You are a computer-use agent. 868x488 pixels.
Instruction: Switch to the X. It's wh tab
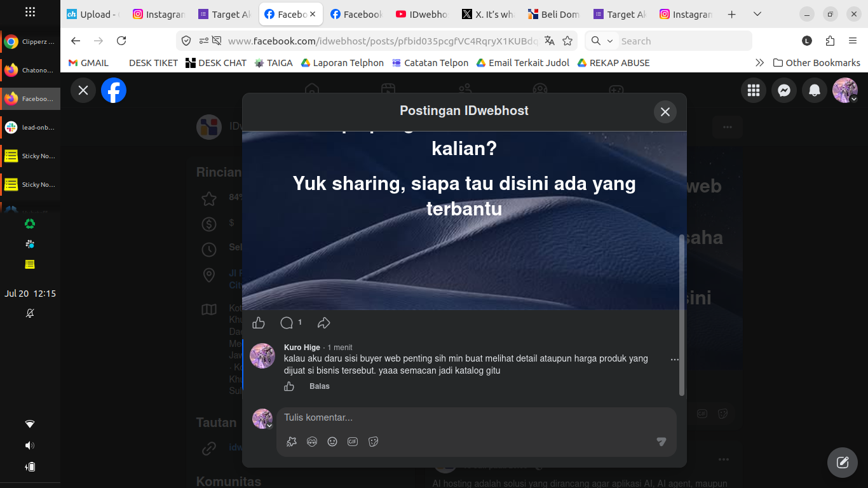[x=488, y=14]
